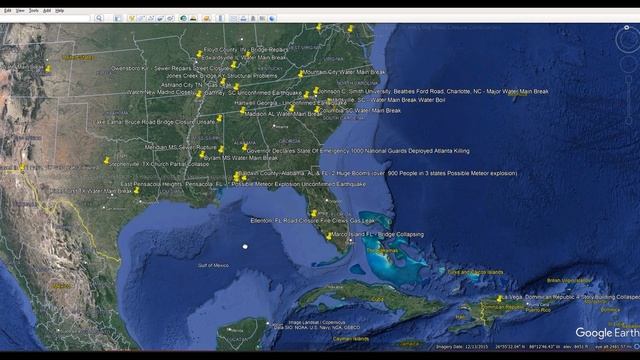Click 'Owensboro KY Sewer Repairs' label
Viewport: 640px width, 360px height.
point(170,69)
